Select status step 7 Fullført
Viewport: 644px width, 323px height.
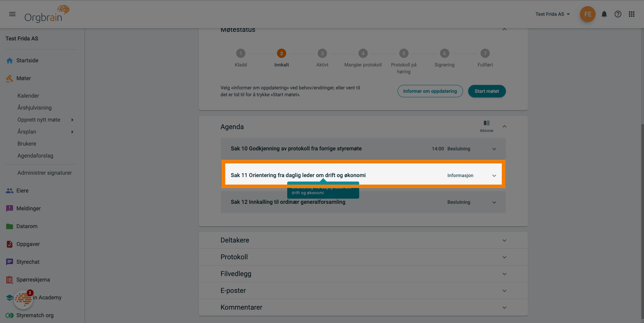tap(485, 53)
